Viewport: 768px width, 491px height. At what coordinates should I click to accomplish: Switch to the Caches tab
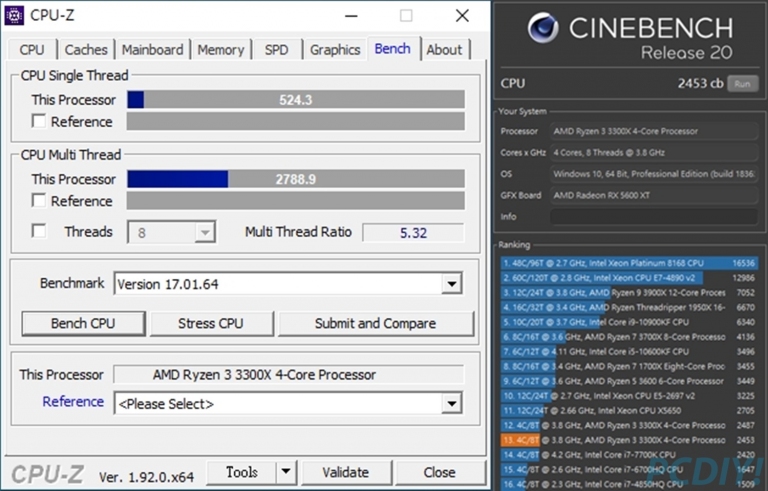pos(86,49)
